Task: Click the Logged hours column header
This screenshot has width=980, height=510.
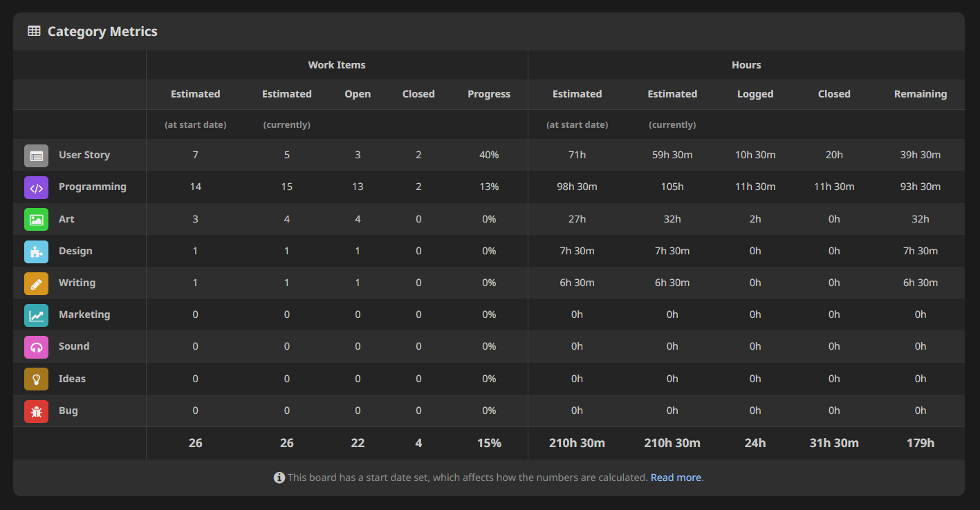Action: (755, 94)
